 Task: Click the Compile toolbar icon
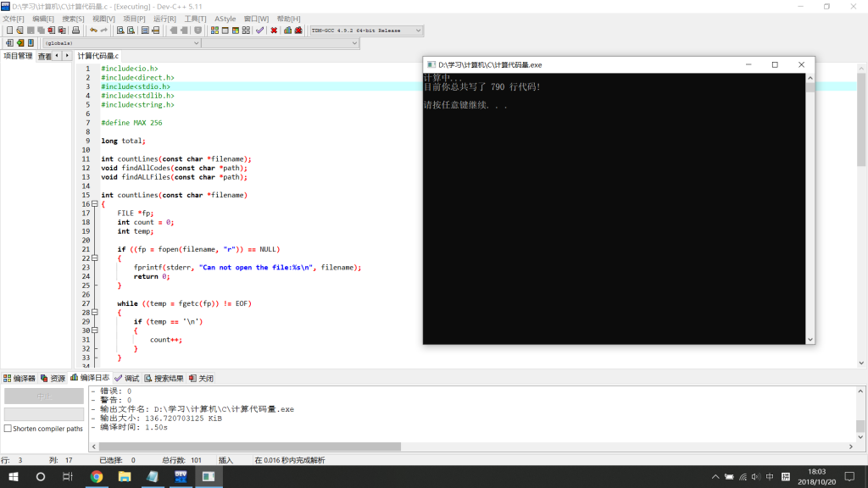pos(214,30)
